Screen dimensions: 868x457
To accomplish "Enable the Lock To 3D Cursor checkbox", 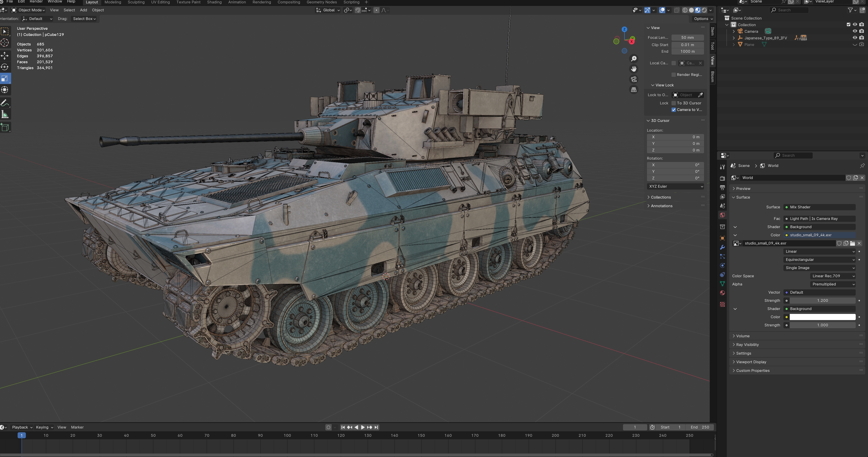I will 674,103.
